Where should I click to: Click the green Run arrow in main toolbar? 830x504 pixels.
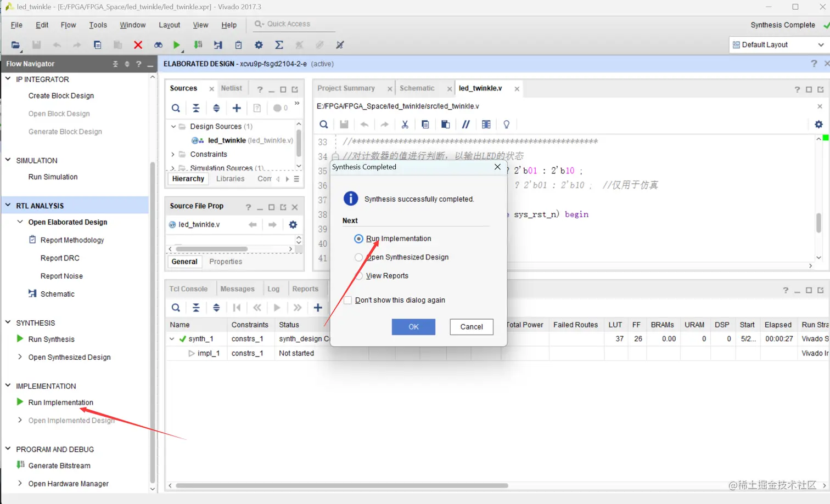coord(176,45)
